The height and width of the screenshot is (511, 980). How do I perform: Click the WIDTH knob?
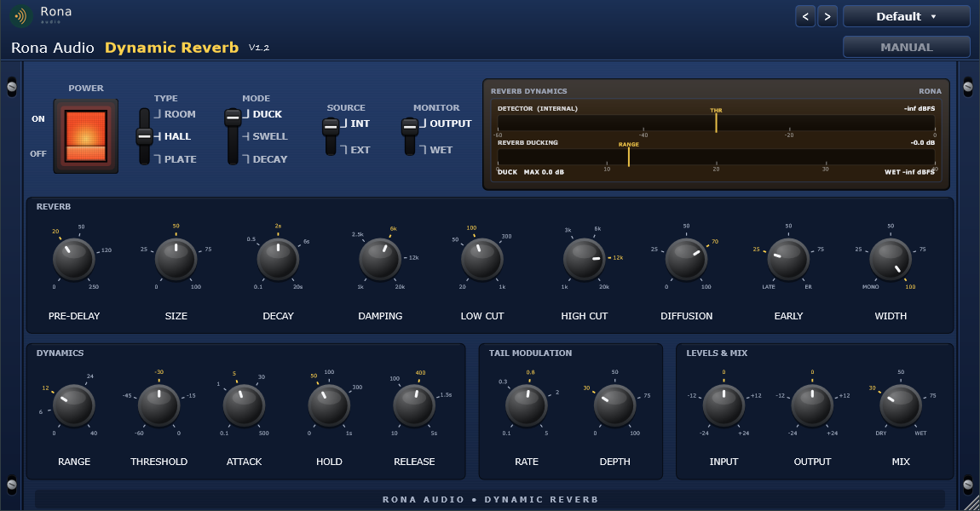tap(891, 259)
